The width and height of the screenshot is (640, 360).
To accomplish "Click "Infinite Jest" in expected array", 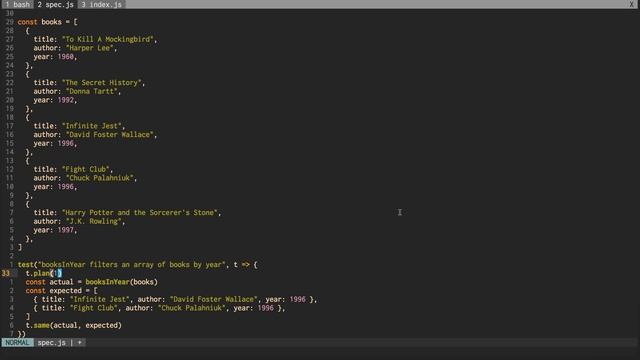I will (x=100, y=299).
